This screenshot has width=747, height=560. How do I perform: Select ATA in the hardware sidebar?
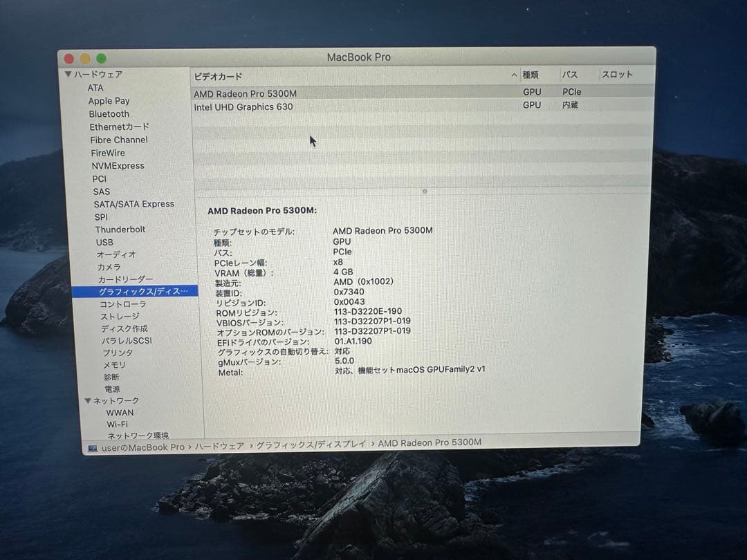click(x=95, y=88)
